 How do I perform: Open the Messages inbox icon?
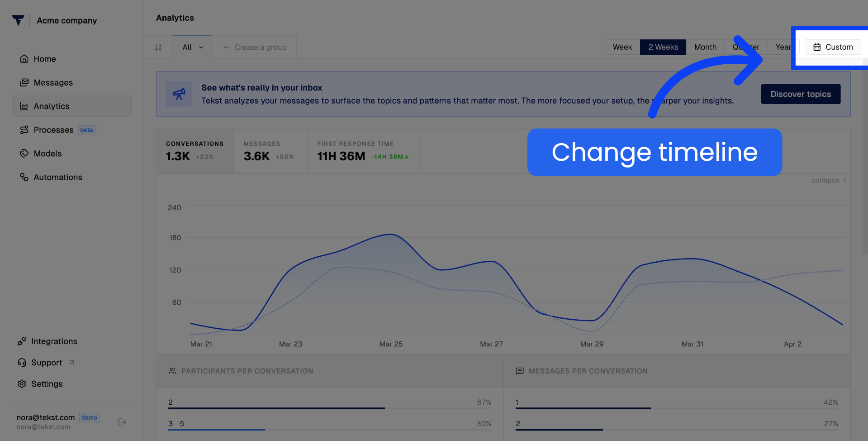pos(24,82)
